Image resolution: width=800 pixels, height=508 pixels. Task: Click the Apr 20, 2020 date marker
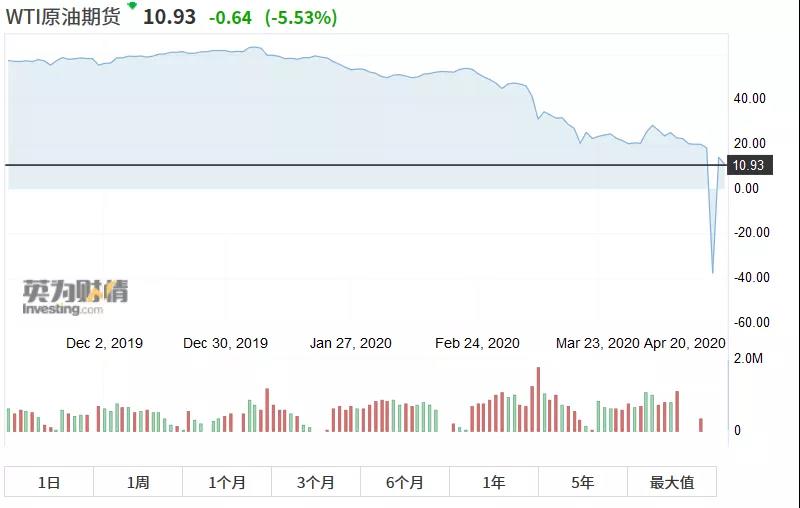click(x=684, y=343)
